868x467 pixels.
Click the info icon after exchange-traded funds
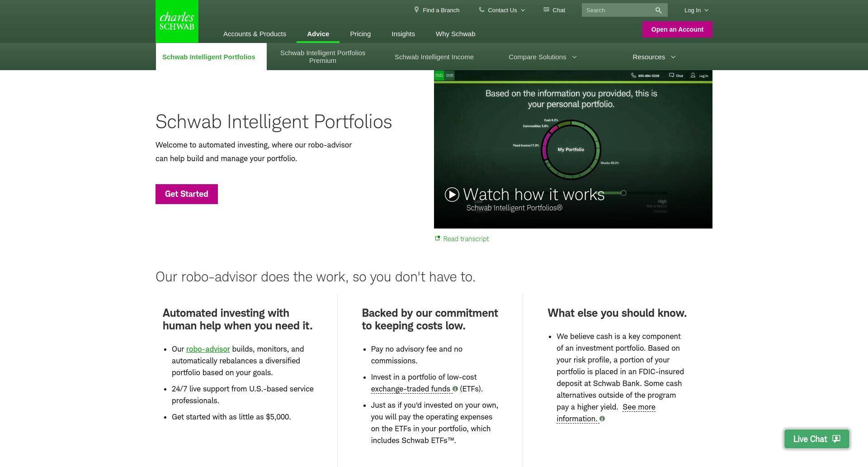(455, 389)
